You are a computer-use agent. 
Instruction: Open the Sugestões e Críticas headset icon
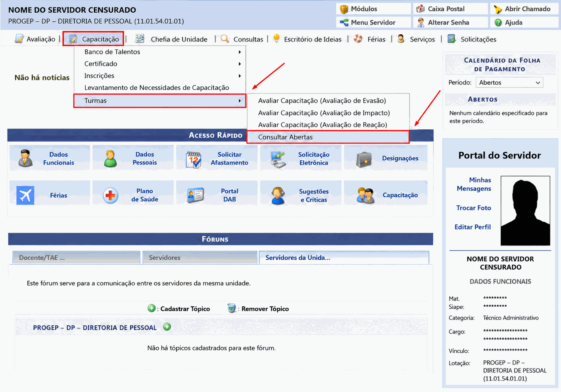click(278, 196)
